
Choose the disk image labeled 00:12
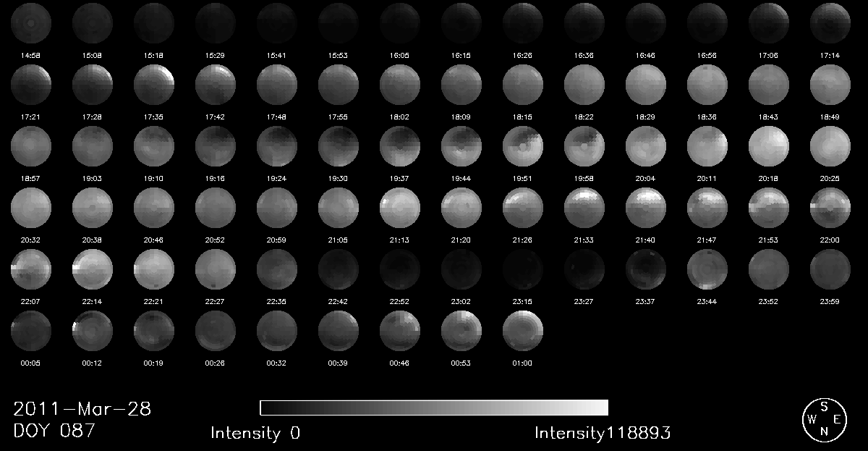92,330
